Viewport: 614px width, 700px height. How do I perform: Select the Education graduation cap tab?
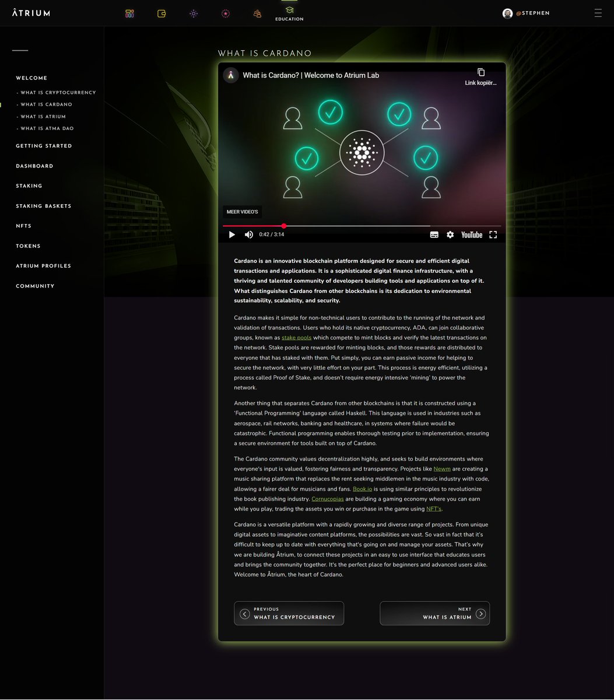pos(289,13)
